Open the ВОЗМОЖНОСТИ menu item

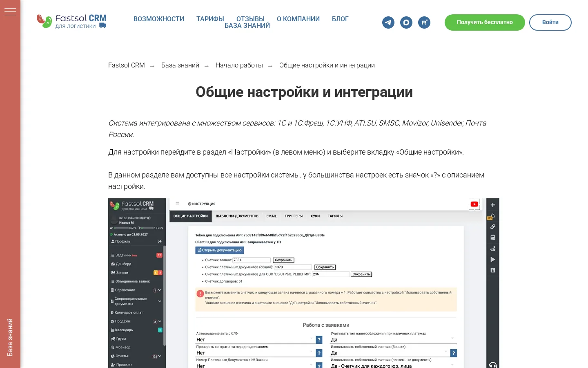pyautogui.click(x=159, y=19)
